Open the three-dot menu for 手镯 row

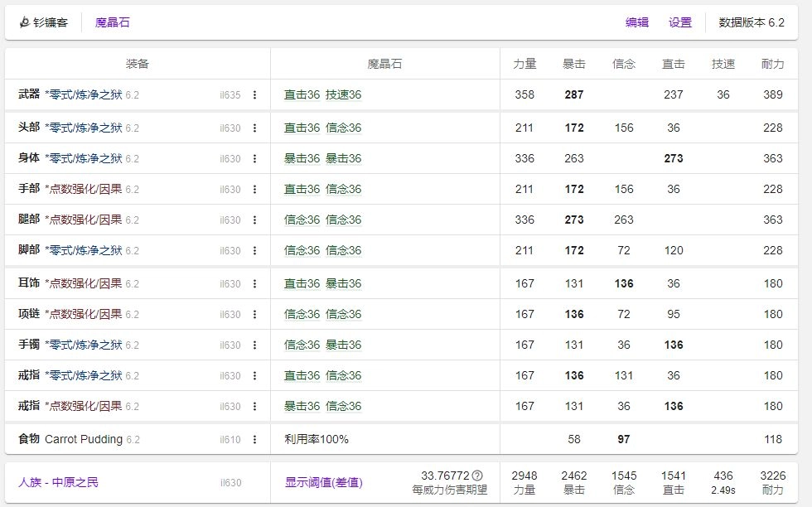(x=254, y=345)
